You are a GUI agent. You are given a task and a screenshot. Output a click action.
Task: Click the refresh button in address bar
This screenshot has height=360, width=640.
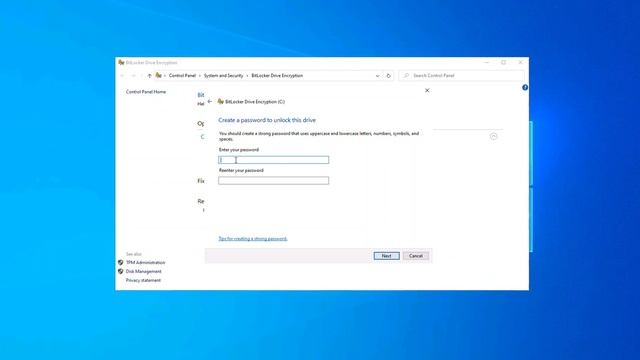pyautogui.click(x=389, y=76)
